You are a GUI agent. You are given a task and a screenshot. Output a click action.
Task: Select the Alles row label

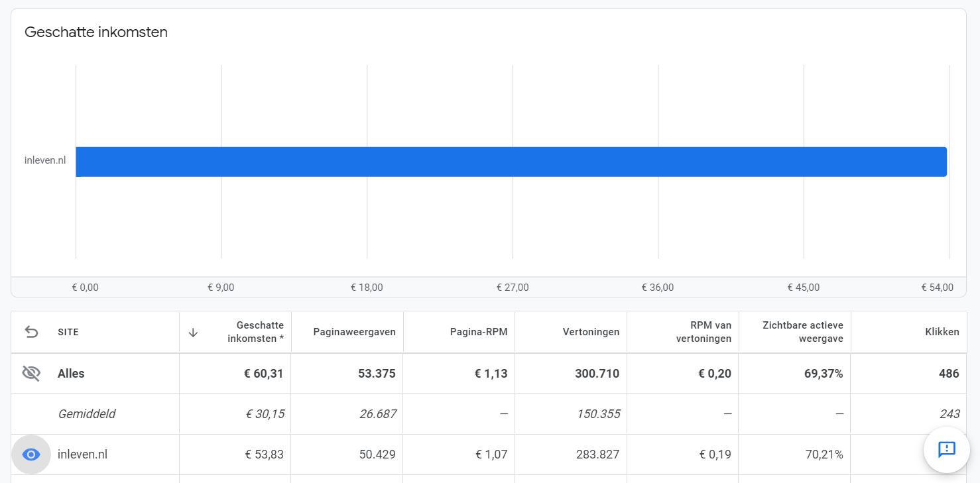(71, 374)
